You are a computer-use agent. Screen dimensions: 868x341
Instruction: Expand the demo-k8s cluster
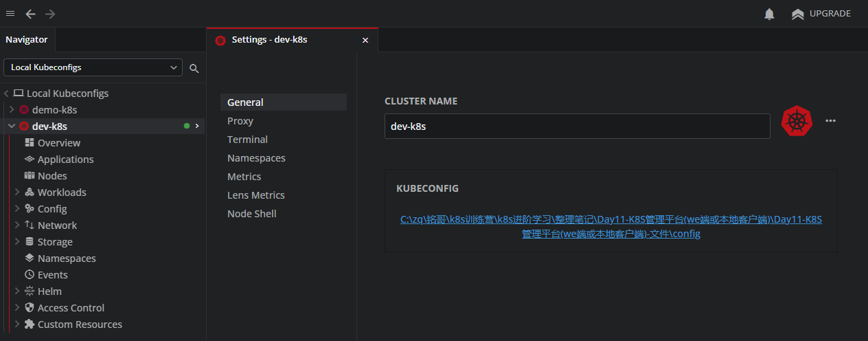pos(12,110)
